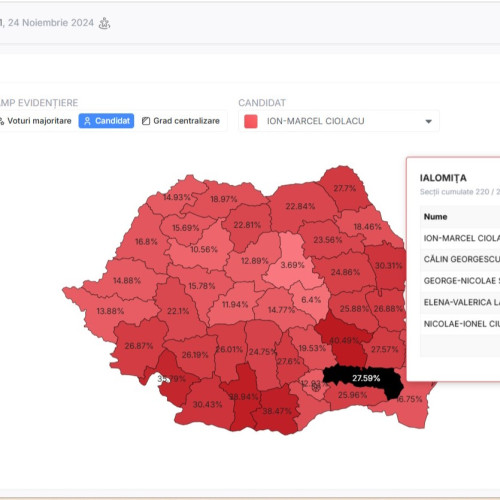Select the county with 27.57%
500x500 pixels.
tap(385, 349)
